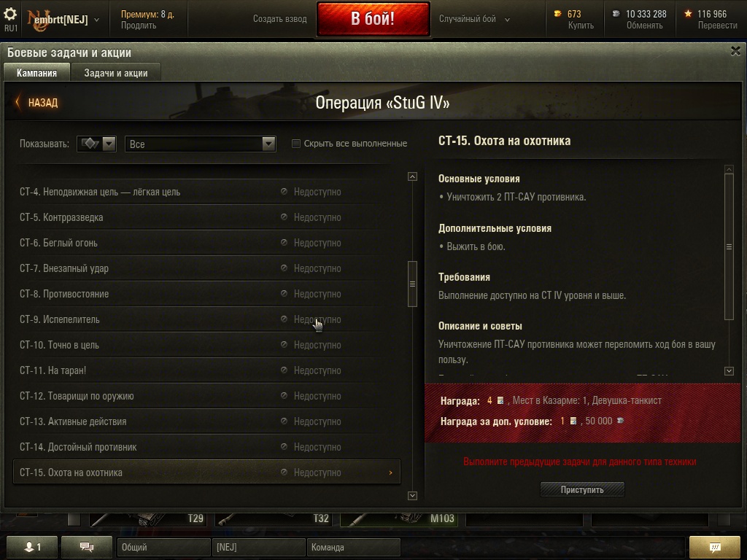Click the silver credits icon
Viewport: 747px width, 560px height.
[x=616, y=14]
